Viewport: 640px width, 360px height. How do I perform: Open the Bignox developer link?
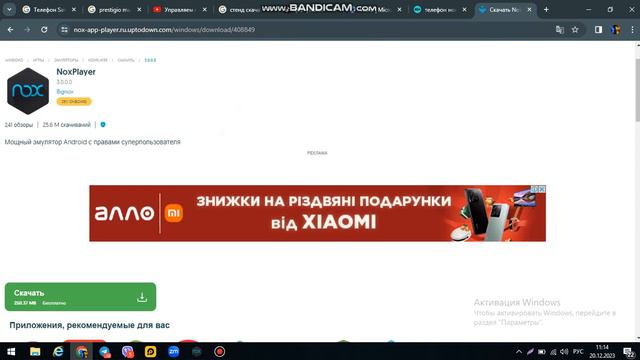65,92
